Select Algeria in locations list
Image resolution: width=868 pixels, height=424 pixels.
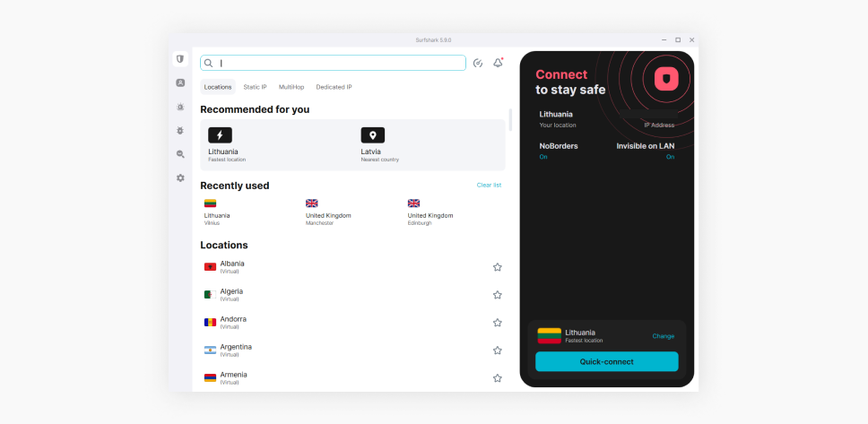click(353, 295)
